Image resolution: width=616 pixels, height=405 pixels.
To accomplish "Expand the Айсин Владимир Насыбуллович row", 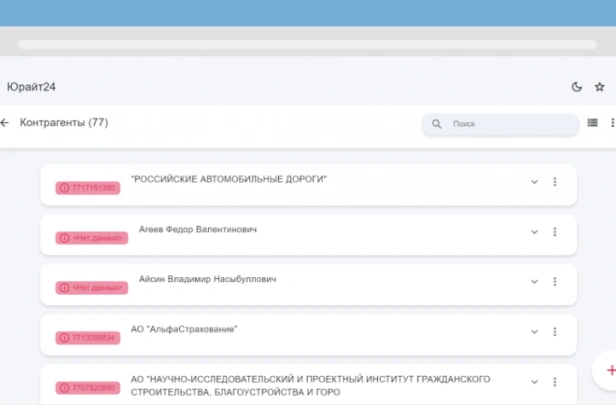I will tap(534, 282).
